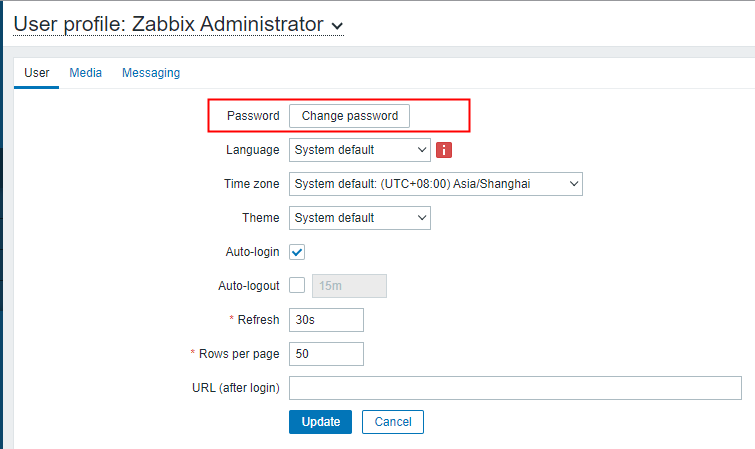Select the User tab
The image size is (755, 449).
tap(37, 73)
